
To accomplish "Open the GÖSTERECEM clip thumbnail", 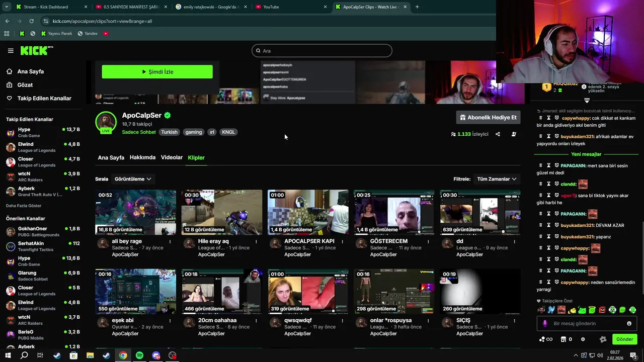I will 394,212.
